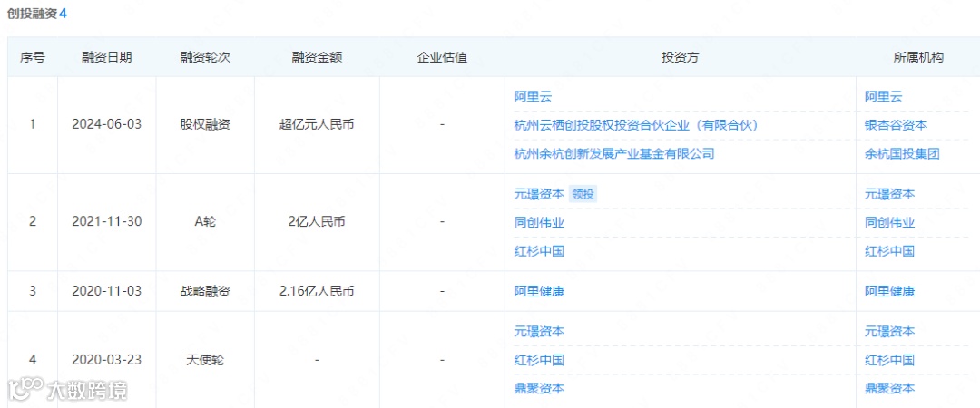Click the 融资轮次 column header
Image resolution: width=980 pixels, height=408 pixels.
205,57
